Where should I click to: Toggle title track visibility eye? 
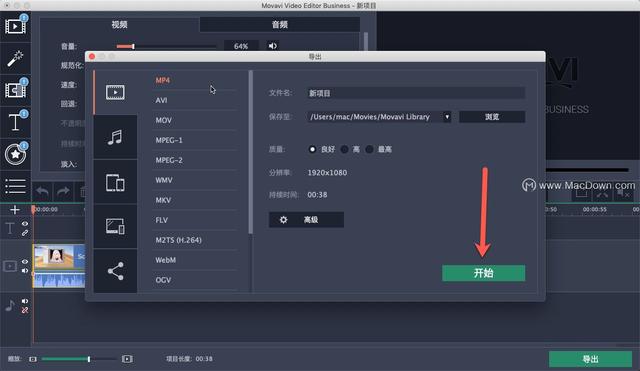tap(25, 224)
